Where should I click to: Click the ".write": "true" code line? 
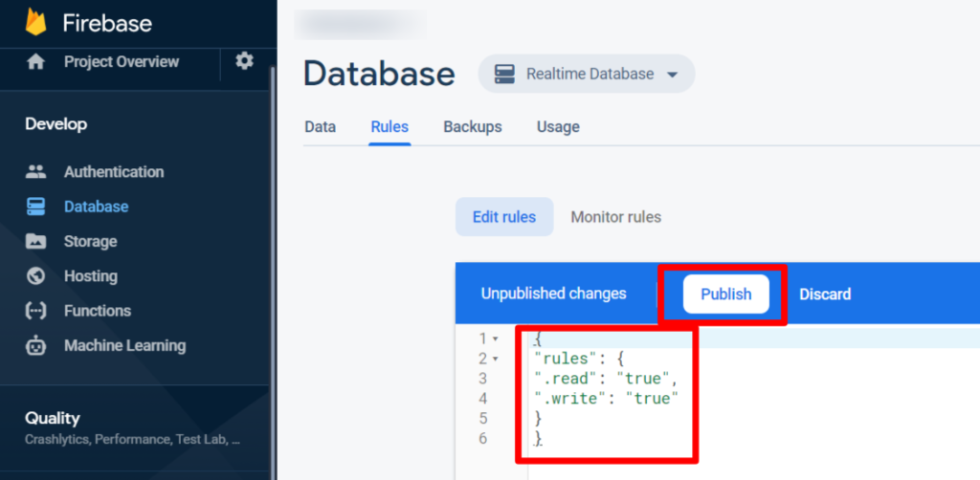607,398
